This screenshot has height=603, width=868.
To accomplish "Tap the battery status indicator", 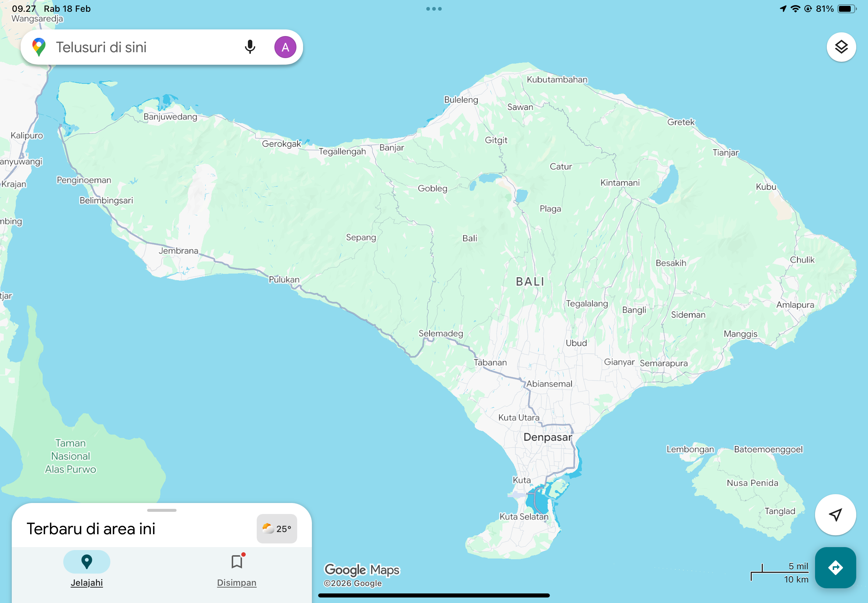I will click(x=847, y=9).
